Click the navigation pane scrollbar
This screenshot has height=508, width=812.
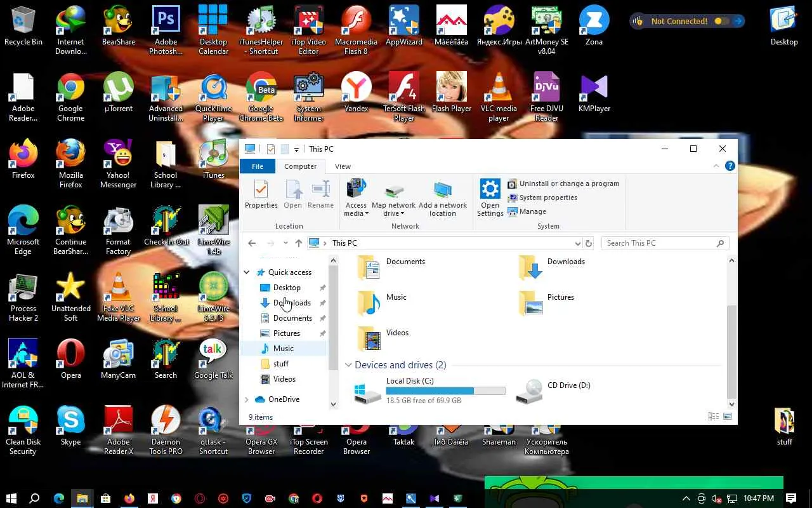tap(332, 317)
